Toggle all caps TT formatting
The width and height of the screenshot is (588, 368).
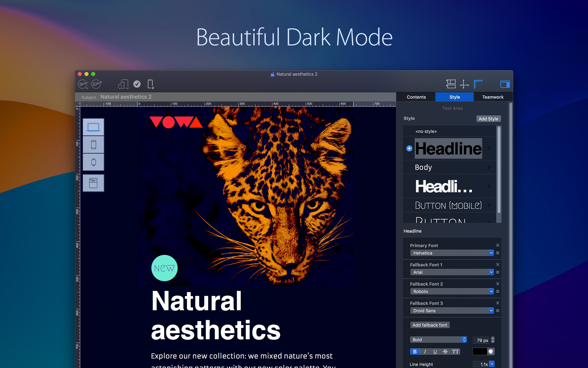click(455, 351)
